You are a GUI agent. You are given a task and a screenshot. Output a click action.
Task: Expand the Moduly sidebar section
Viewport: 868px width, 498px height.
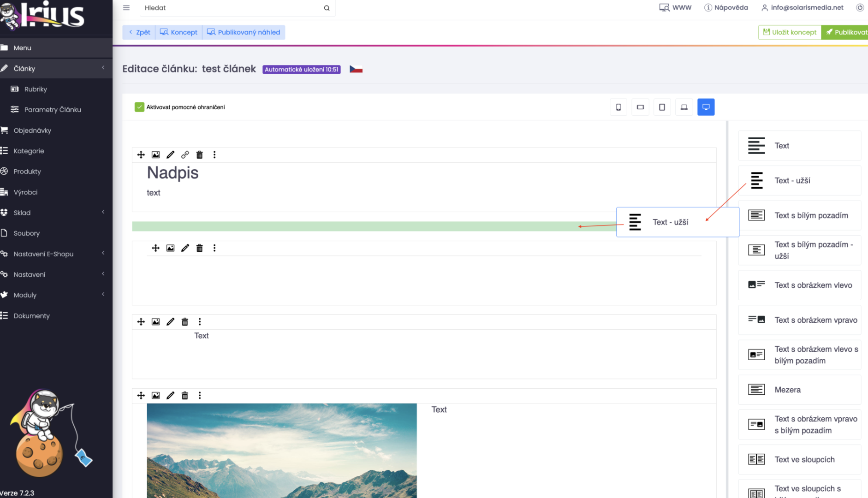[56, 295]
